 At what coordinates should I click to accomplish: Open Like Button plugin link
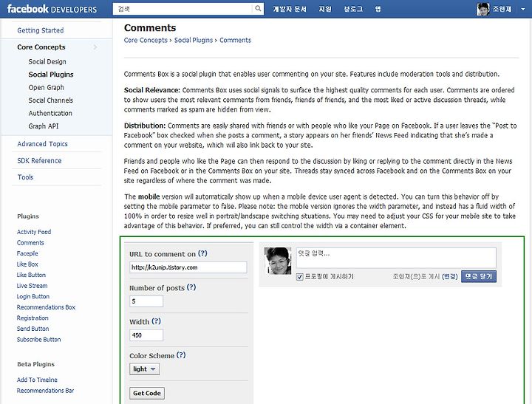click(31, 275)
